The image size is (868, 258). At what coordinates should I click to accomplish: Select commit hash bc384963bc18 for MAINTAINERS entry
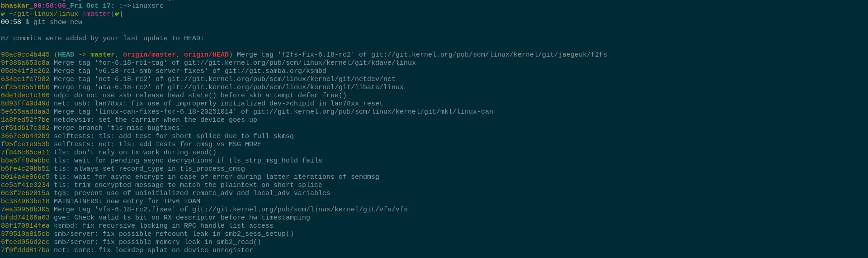click(x=25, y=201)
